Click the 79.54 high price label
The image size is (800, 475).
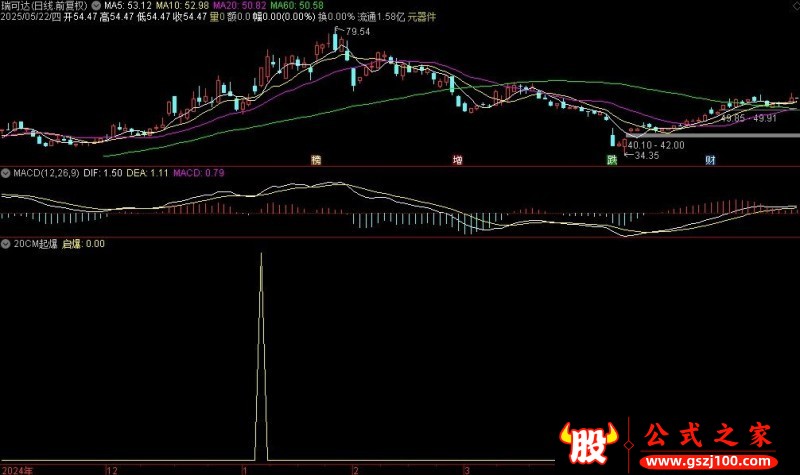357,32
